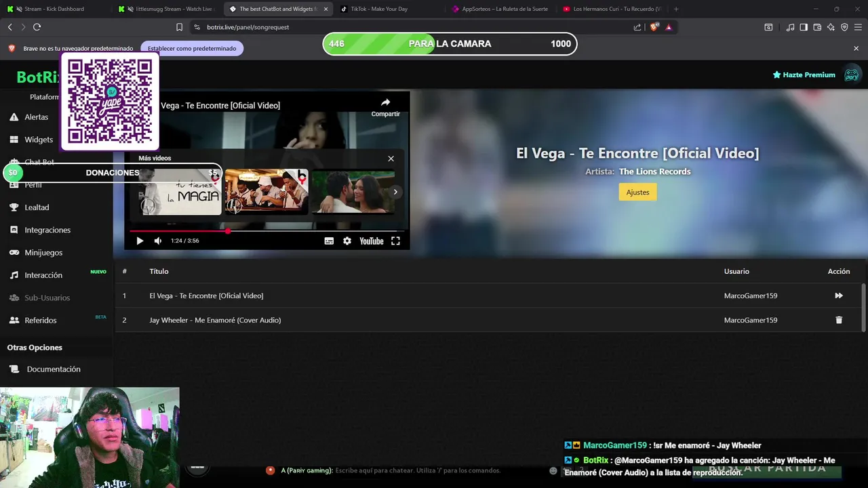Screen dimensions: 868x488
Task: Seek on the YouTube progress bar
Action: click(267, 231)
